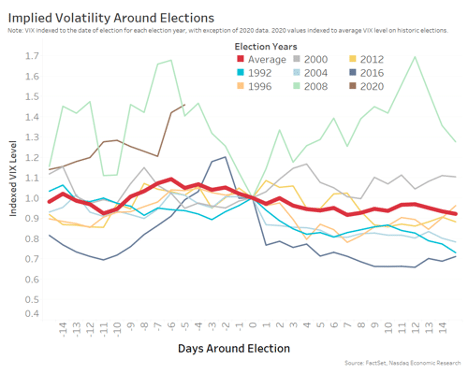This screenshot has width=468, height=374.
Task: Click the dark blue 2016 legend swatch
Action: pyautogui.click(x=352, y=72)
